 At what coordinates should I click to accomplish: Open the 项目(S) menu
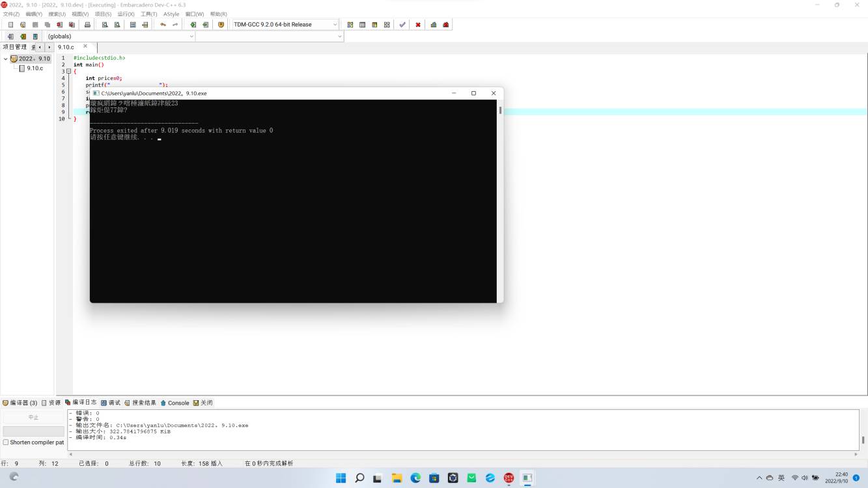[103, 14]
